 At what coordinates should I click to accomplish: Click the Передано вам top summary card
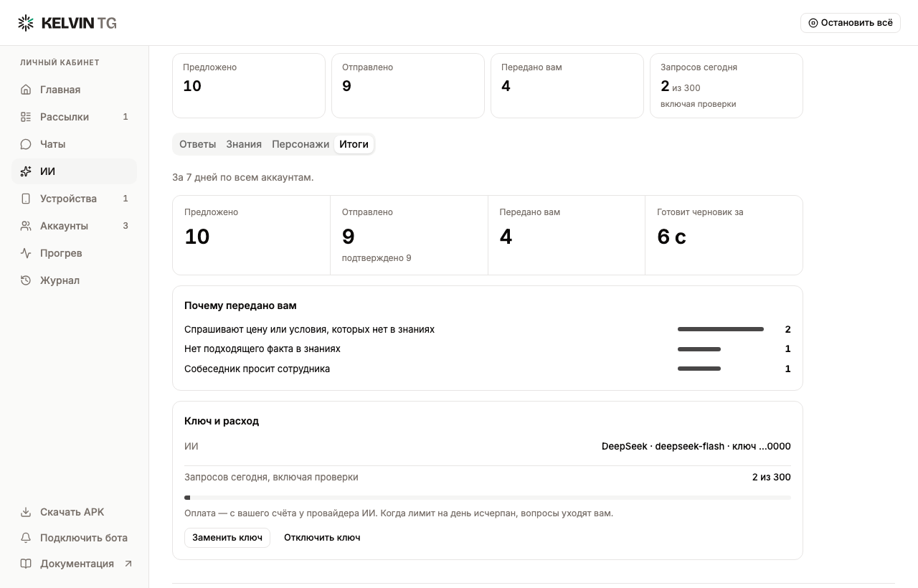(x=567, y=86)
